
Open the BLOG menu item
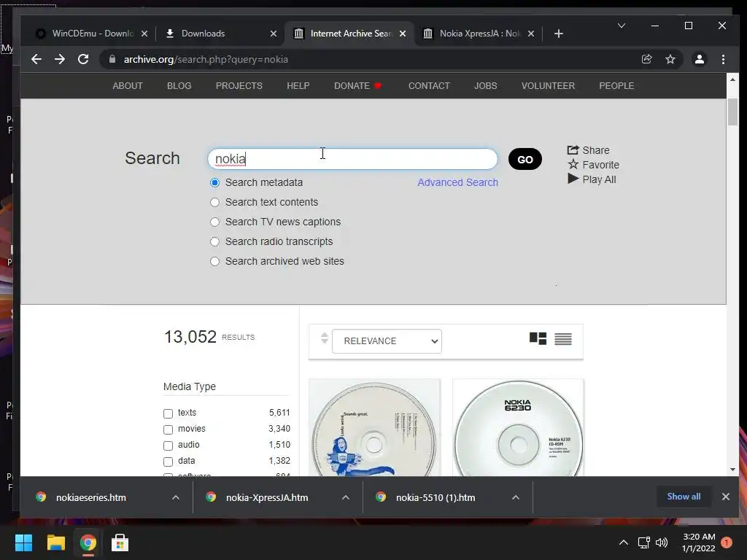point(179,86)
